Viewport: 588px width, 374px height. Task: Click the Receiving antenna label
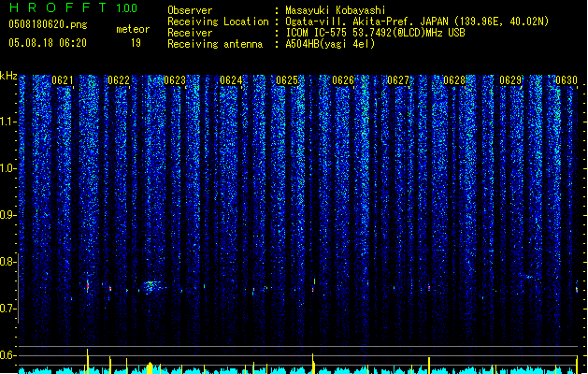pos(215,44)
